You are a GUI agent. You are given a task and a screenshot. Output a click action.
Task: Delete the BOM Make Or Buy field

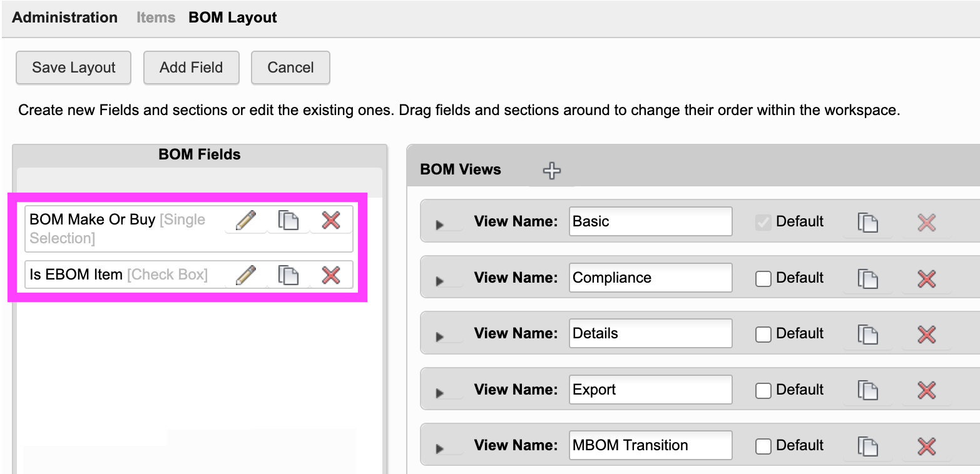click(330, 220)
